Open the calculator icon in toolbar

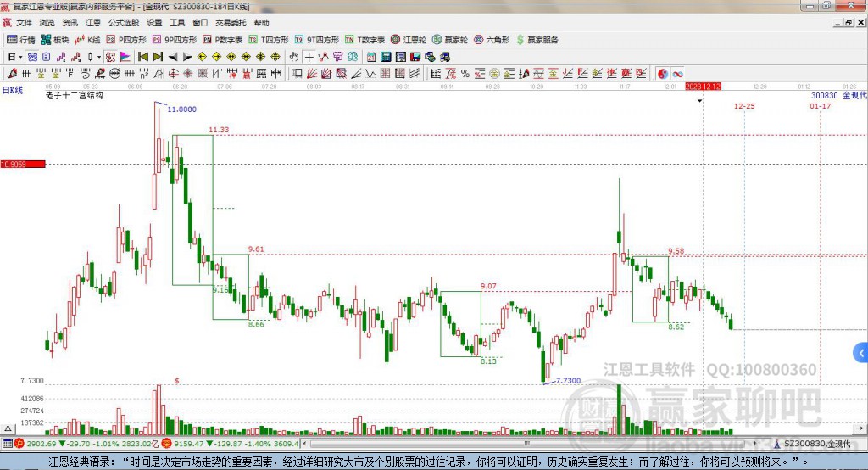(386, 57)
